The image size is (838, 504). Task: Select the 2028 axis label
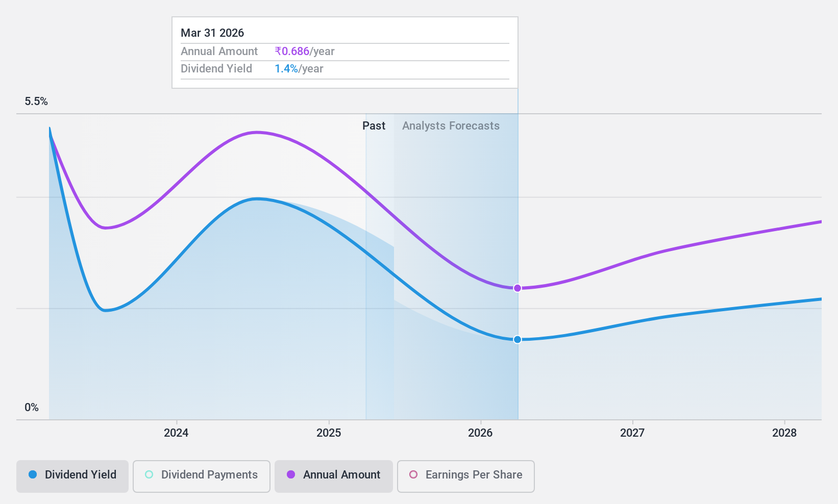[784, 433]
